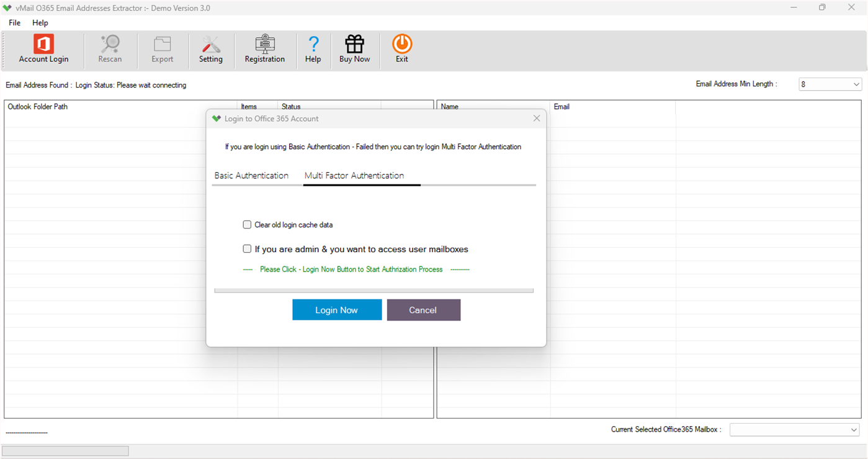Click the Buy Now gift icon
The height and width of the screenshot is (459, 868).
(354, 49)
